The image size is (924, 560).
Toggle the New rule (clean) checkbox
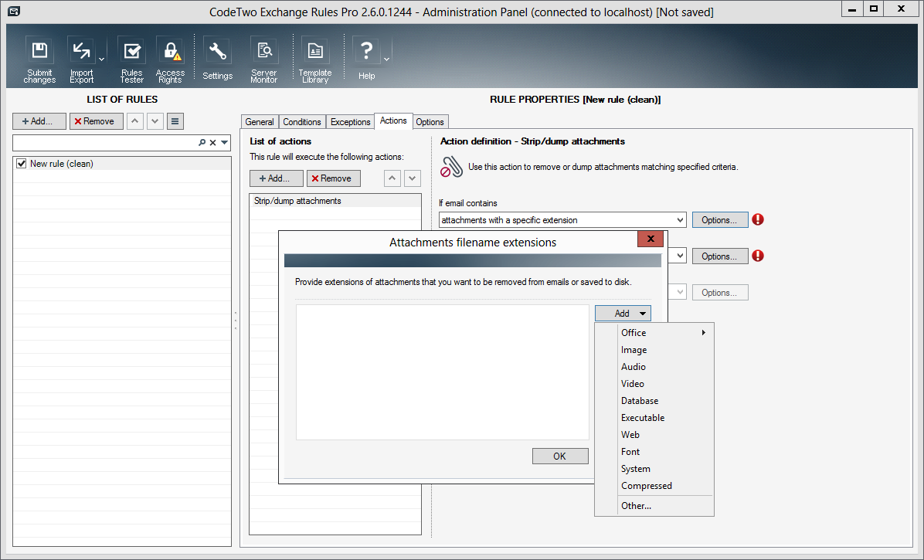[22, 164]
